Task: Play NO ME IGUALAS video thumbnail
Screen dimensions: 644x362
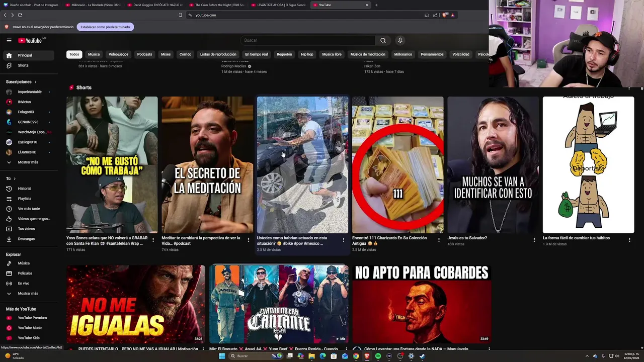Action: click(136, 304)
